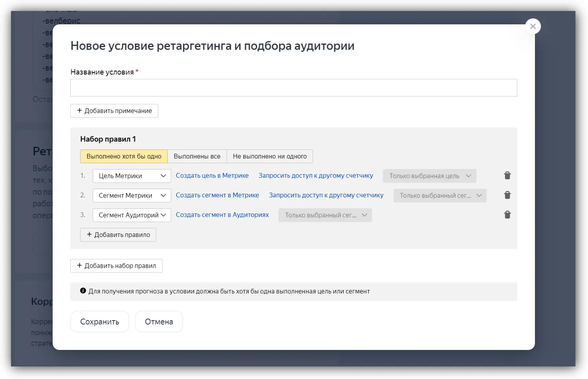Click 'Добавить набор правил' button
This screenshot has height=379, width=588.
click(x=116, y=266)
